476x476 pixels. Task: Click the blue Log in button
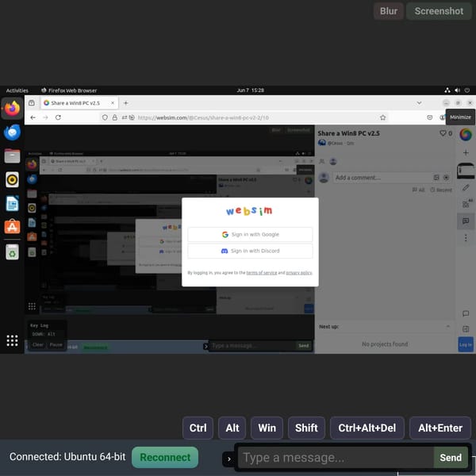pos(466,344)
